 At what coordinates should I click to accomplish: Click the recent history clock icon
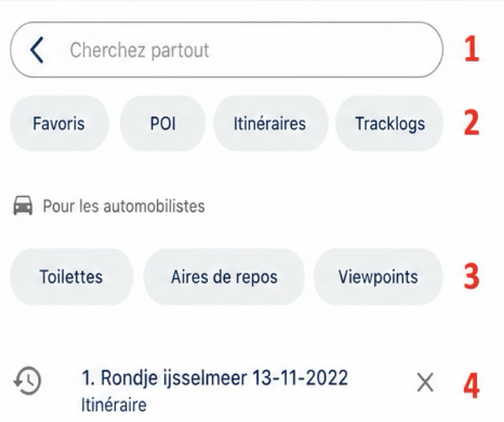[27, 380]
